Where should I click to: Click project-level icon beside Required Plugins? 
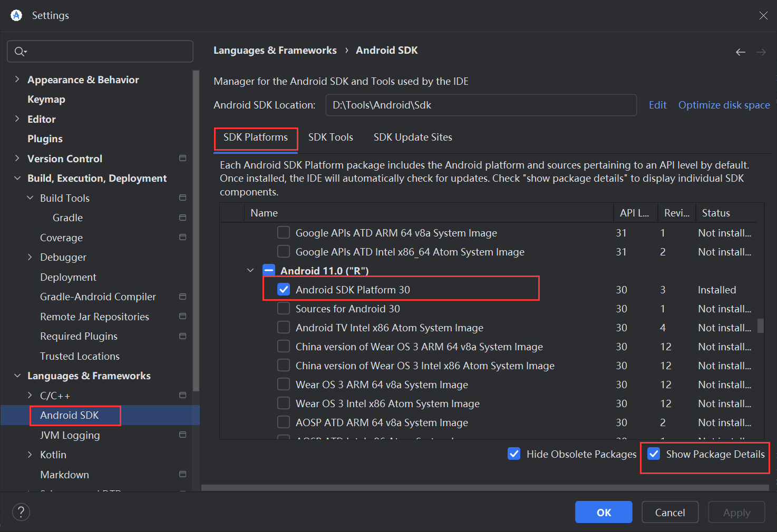click(183, 336)
